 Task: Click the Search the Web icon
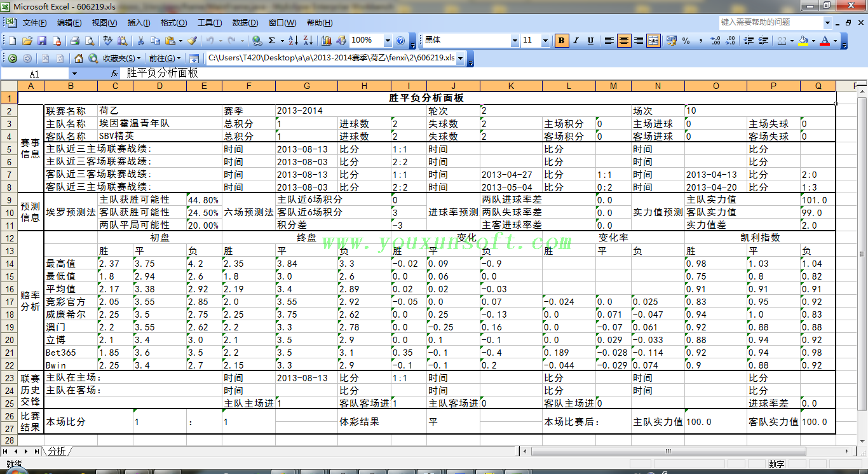click(x=93, y=58)
